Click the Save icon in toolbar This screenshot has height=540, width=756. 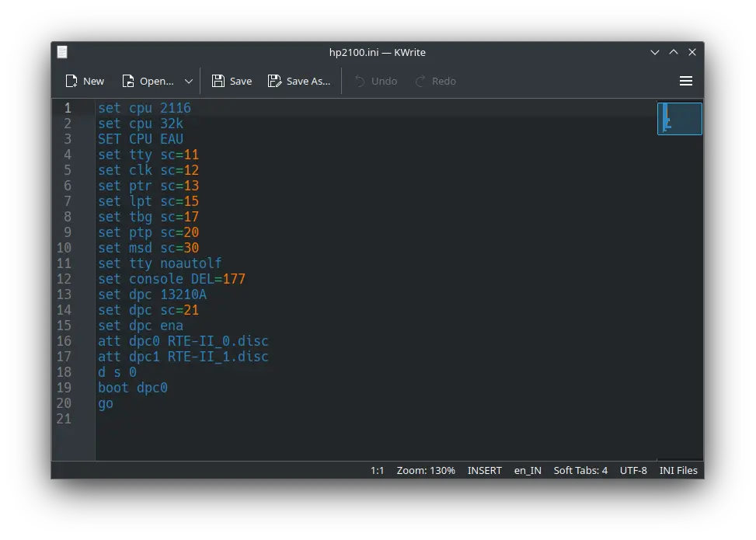click(218, 81)
